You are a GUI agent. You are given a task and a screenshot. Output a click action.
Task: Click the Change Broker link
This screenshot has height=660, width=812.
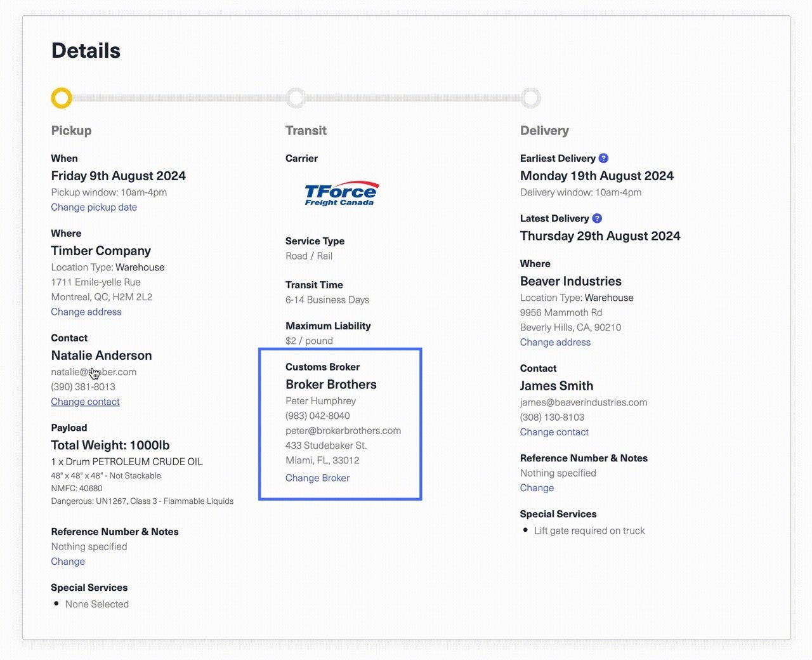pyautogui.click(x=317, y=478)
